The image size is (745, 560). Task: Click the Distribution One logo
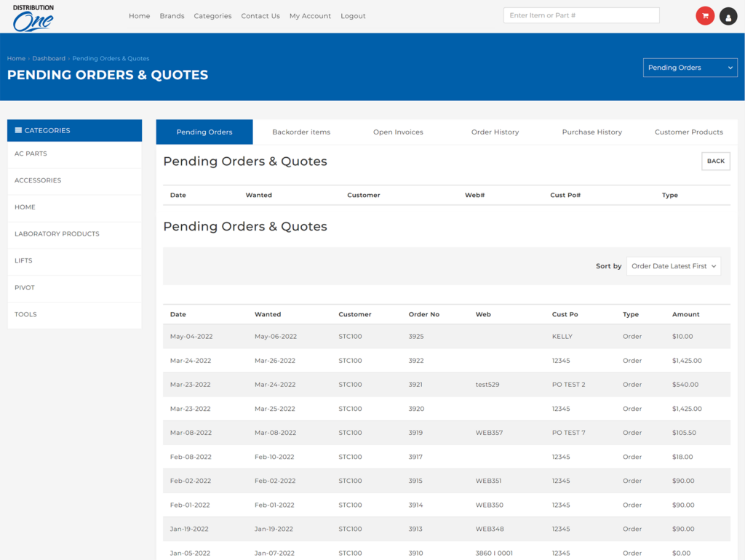click(x=33, y=18)
